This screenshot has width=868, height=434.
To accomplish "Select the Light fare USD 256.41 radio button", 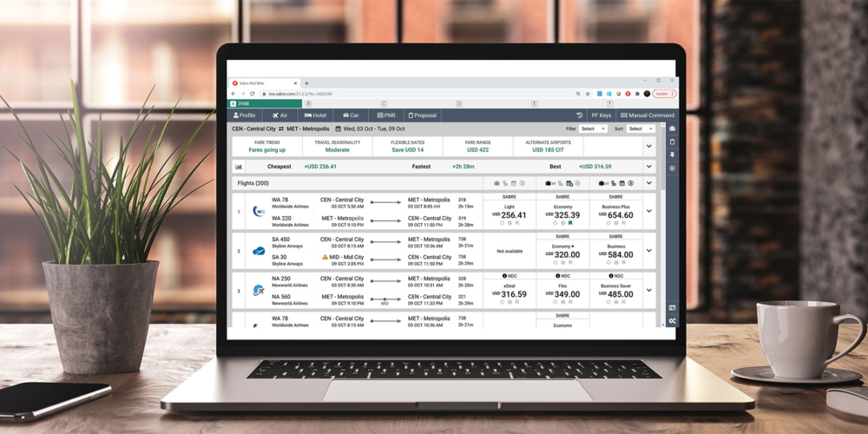I will 502,224.
